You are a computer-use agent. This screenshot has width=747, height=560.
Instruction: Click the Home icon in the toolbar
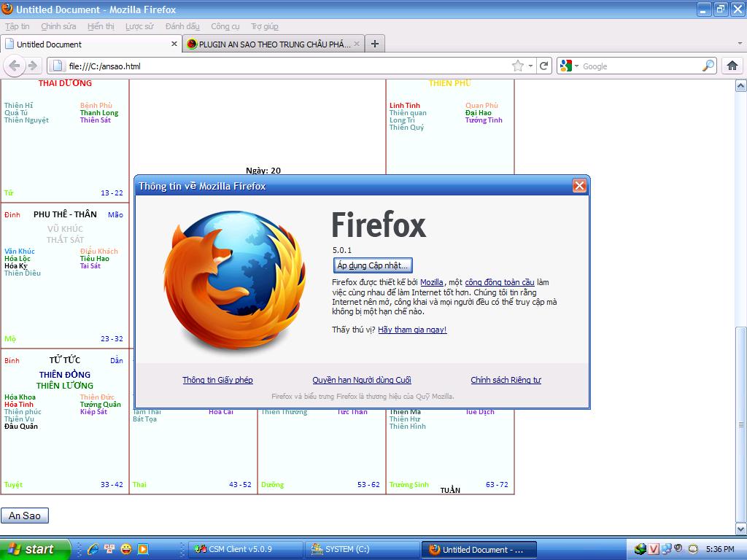(732, 66)
